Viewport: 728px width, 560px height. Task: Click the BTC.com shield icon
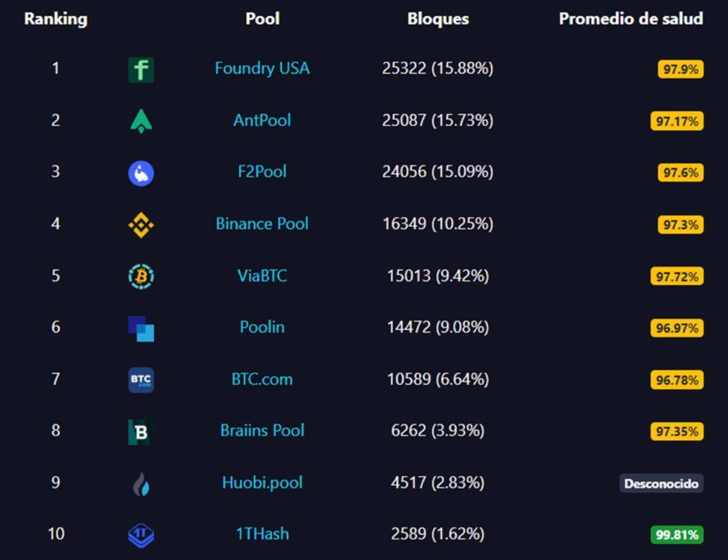pos(140,379)
